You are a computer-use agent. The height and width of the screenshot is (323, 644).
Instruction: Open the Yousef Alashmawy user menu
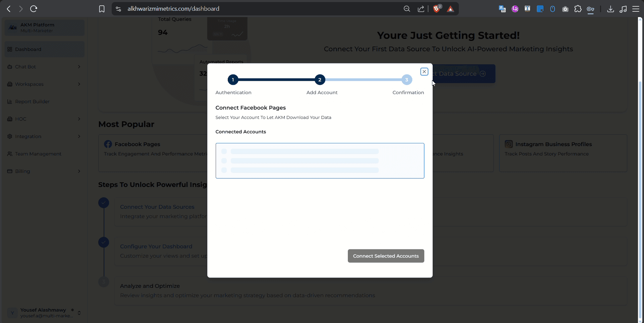(x=45, y=313)
